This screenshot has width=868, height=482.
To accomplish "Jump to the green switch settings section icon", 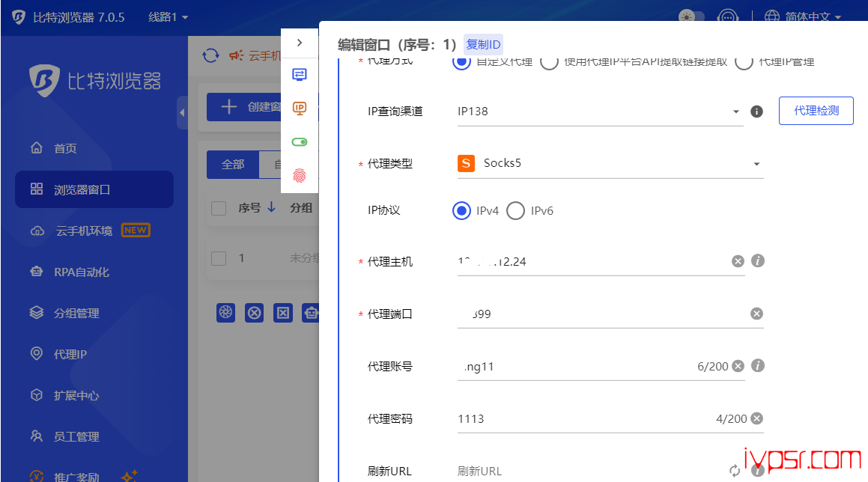I will pos(300,142).
